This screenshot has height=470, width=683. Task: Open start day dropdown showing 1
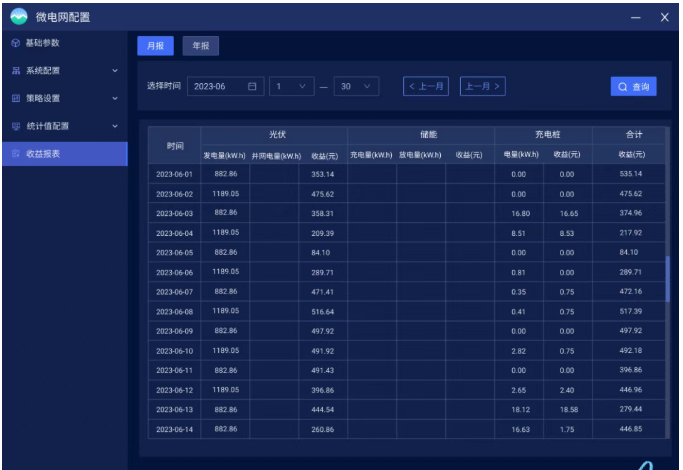(x=291, y=86)
